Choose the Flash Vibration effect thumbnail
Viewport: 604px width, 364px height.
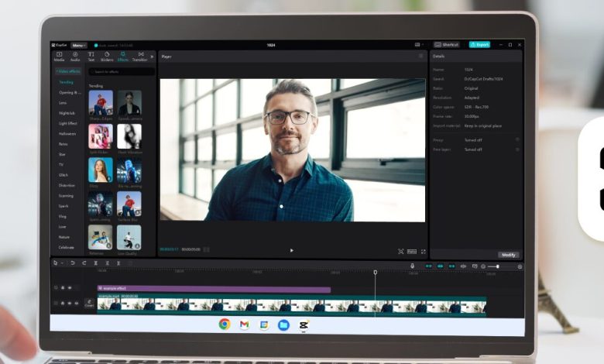[x=129, y=136]
